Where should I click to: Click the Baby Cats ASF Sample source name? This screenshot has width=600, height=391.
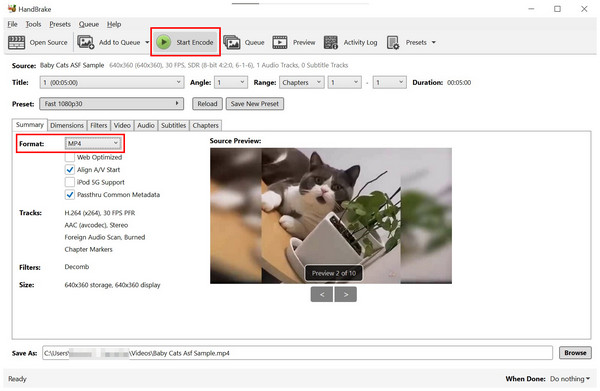72,65
